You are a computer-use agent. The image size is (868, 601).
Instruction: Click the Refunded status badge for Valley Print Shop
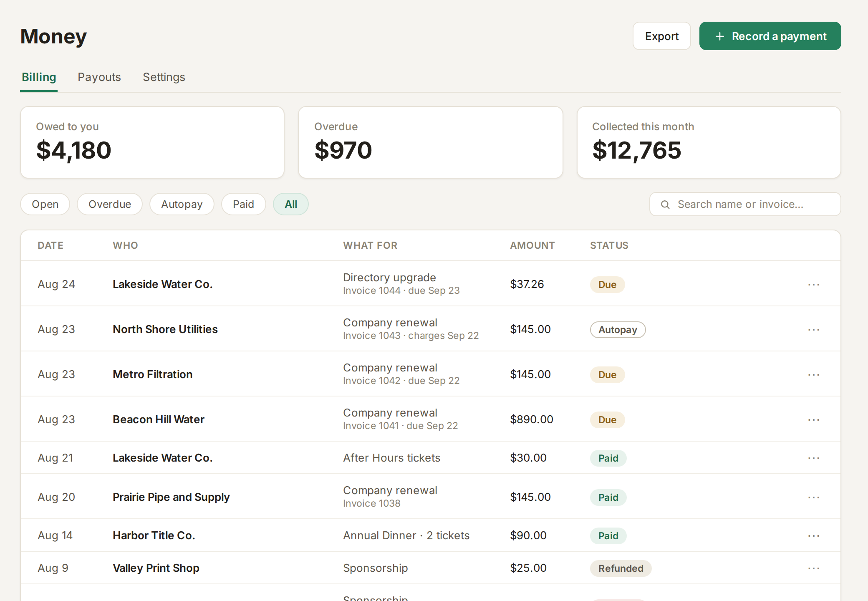coord(621,568)
